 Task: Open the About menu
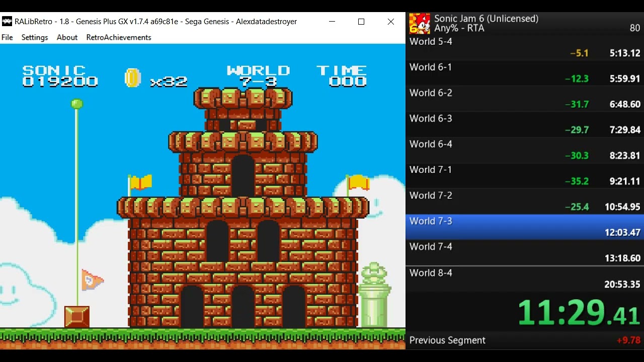[x=67, y=37]
